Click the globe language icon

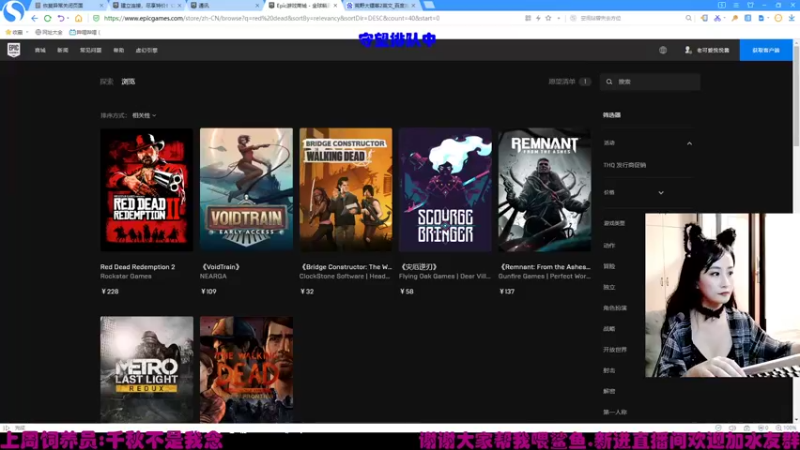pos(663,50)
